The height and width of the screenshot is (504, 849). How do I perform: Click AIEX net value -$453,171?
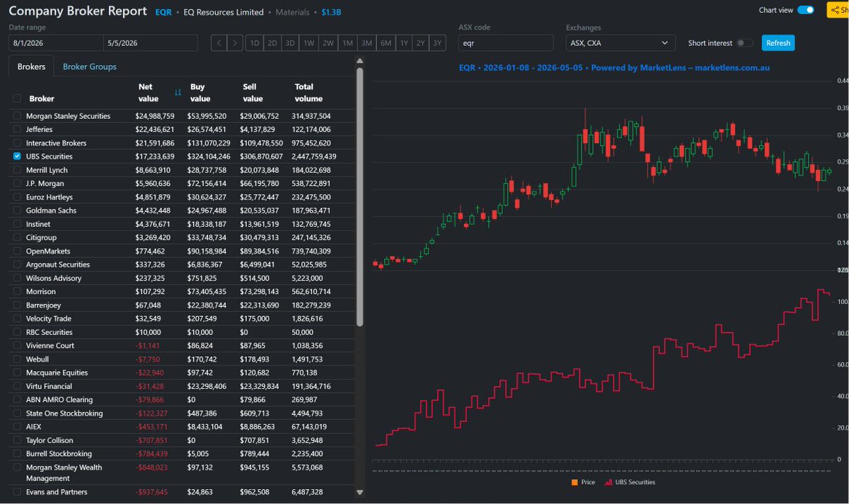pyautogui.click(x=151, y=426)
